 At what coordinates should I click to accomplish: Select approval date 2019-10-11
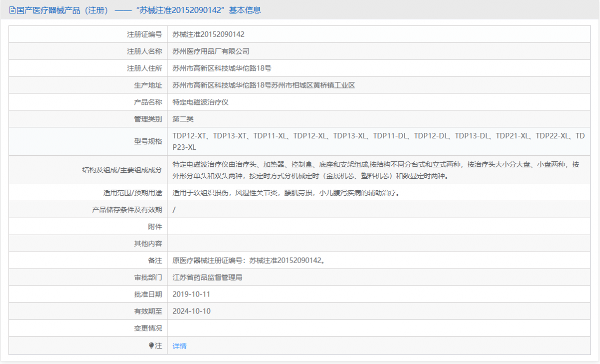pos(191,295)
